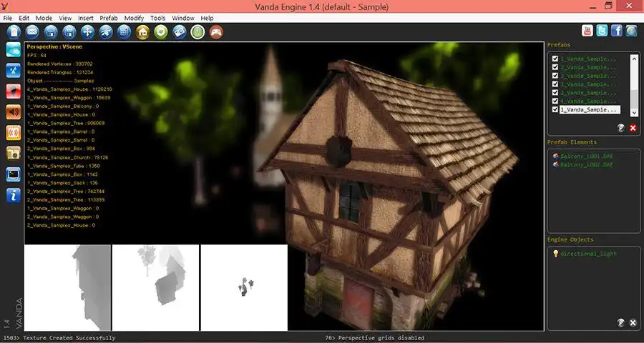This screenshot has height=343, width=644.
Task: Click the blue grid icon in toolbar
Action: coord(124,31)
